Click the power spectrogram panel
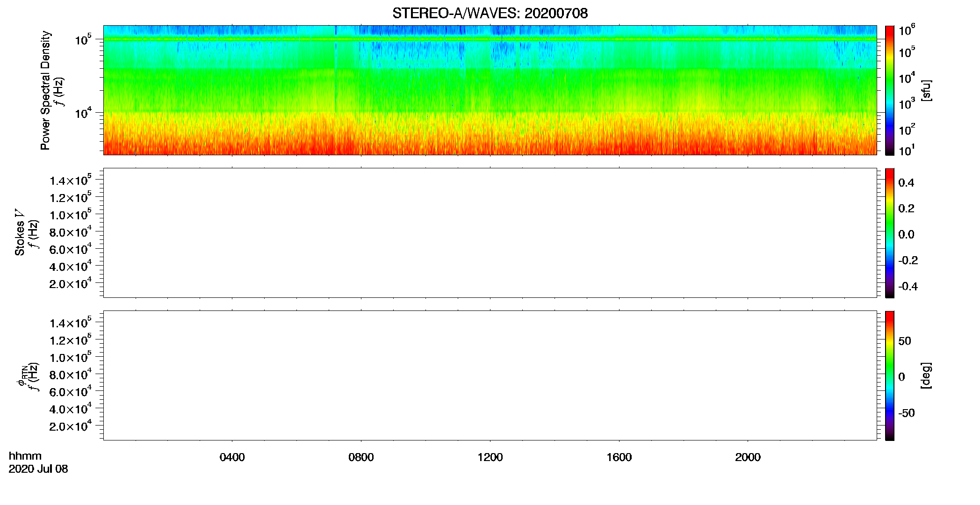Screen dimensions: 980x505 (490, 90)
